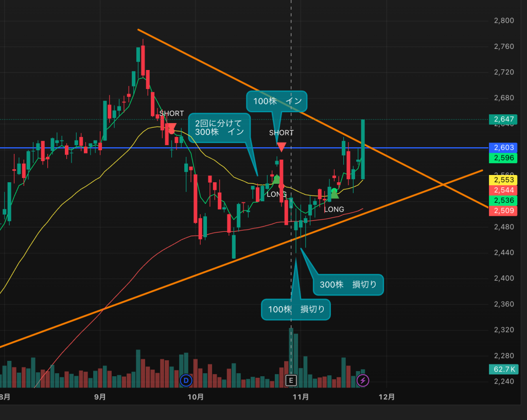Select the 300株 損切り callout
Image resolution: width=527 pixels, height=420 pixels.
coord(348,285)
